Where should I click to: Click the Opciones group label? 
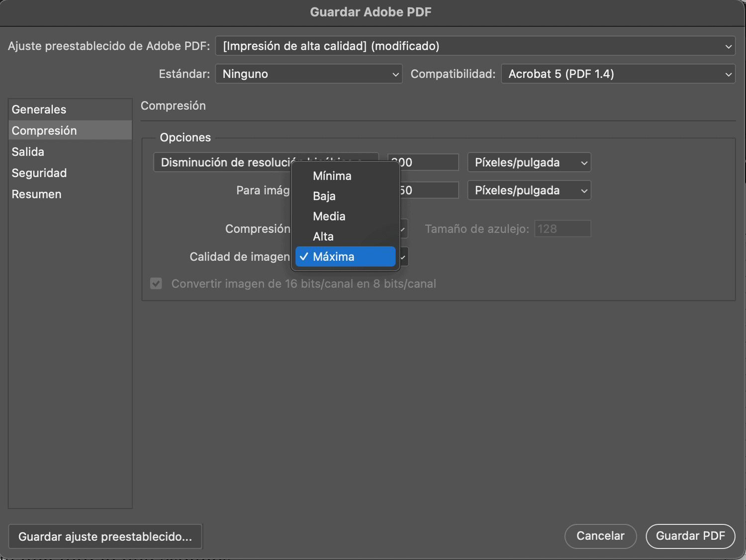click(185, 138)
